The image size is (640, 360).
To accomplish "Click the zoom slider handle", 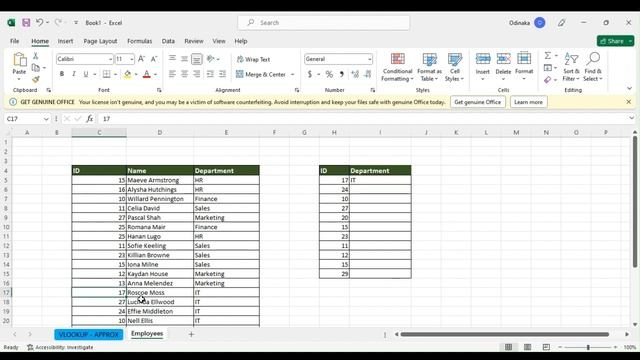I will 588,347.
